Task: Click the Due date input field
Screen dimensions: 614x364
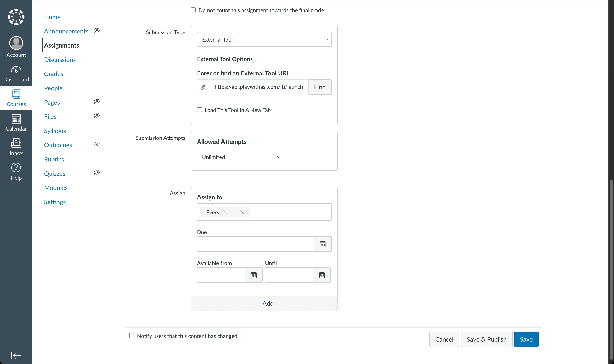Action: click(255, 244)
